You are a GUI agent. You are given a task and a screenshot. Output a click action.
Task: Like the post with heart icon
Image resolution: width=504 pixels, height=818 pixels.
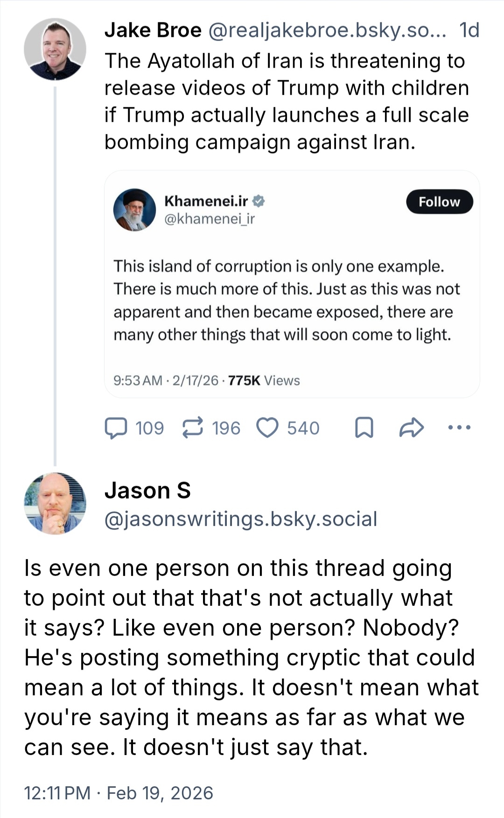pos(268,428)
